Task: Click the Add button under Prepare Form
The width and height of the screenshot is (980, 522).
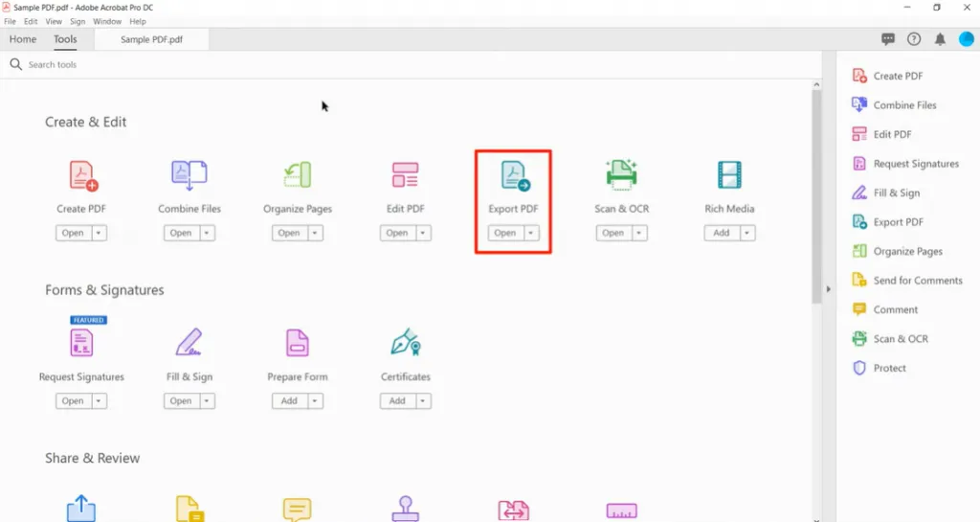Action: (x=289, y=400)
